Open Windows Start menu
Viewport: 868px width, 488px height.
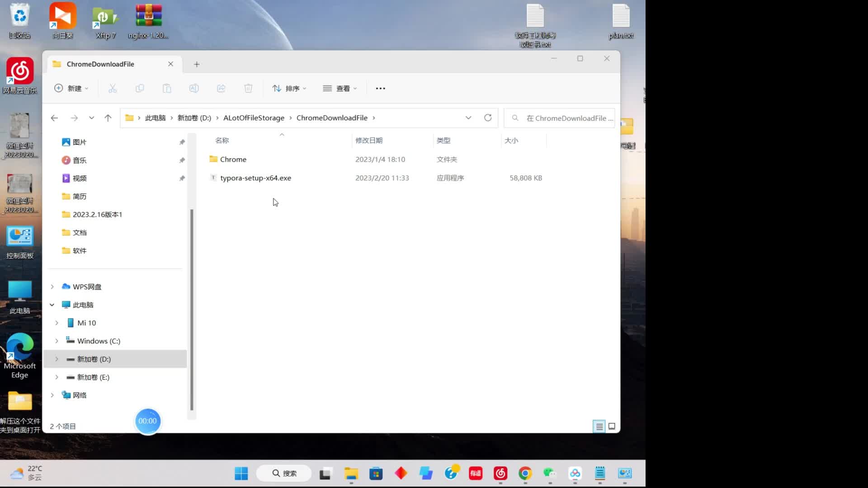tap(241, 473)
